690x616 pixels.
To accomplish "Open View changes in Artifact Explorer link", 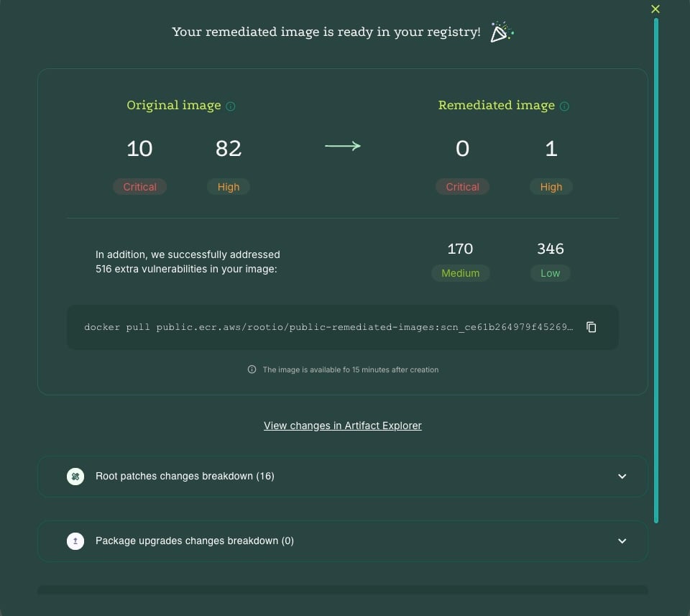I will pyautogui.click(x=343, y=426).
